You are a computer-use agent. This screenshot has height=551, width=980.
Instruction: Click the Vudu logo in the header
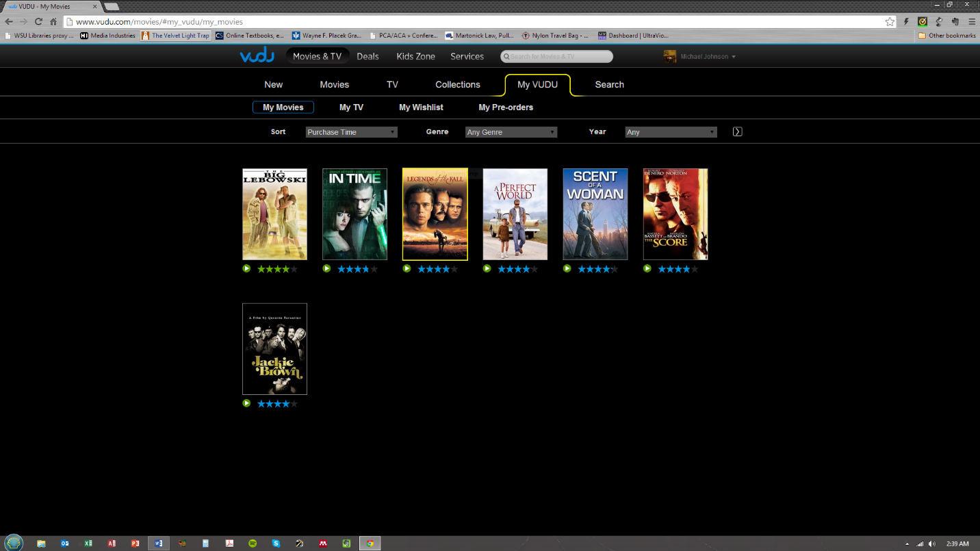point(257,56)
